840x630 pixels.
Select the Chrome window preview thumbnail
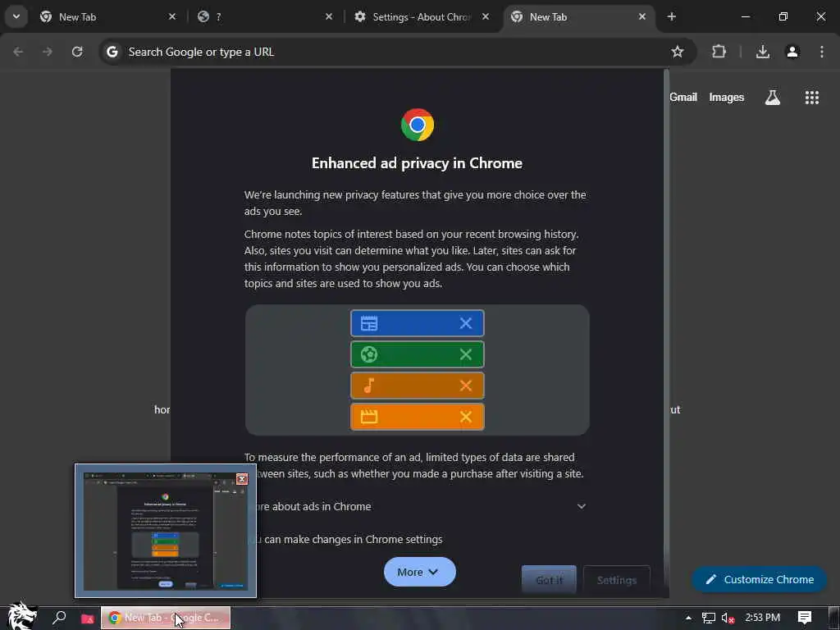[x=166, y=531]
